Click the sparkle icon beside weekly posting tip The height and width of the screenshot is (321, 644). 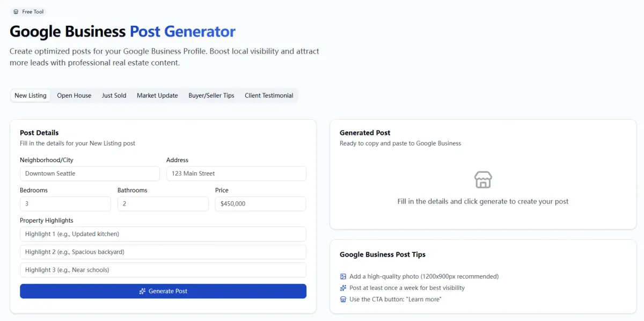(x=343, y=288)
